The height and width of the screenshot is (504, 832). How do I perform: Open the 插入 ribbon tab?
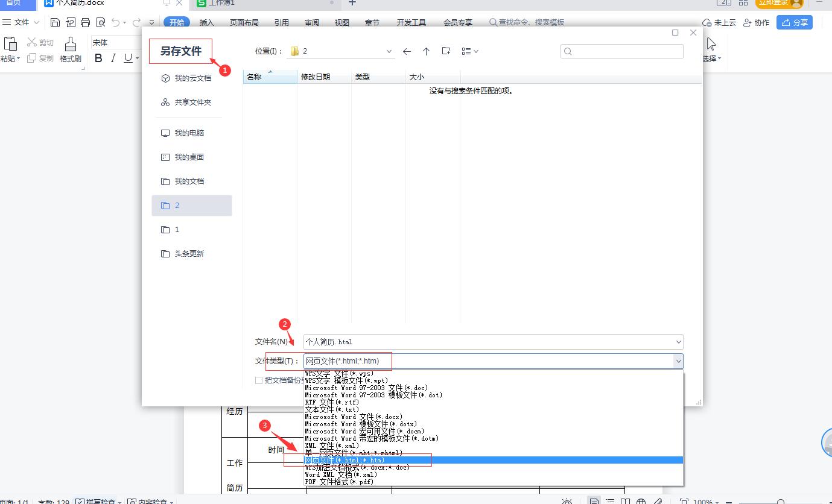click(x=206, y=22)
